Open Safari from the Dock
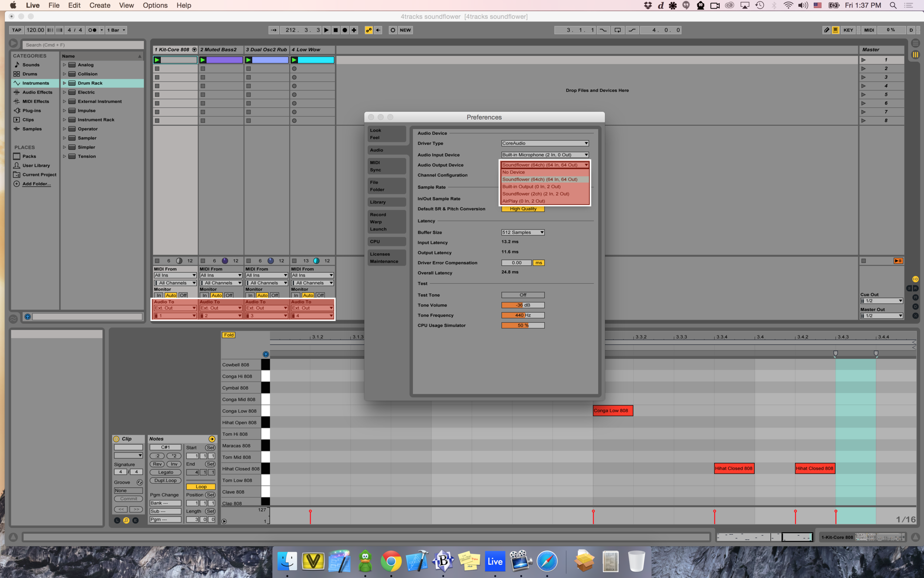 tap(547, 561)
